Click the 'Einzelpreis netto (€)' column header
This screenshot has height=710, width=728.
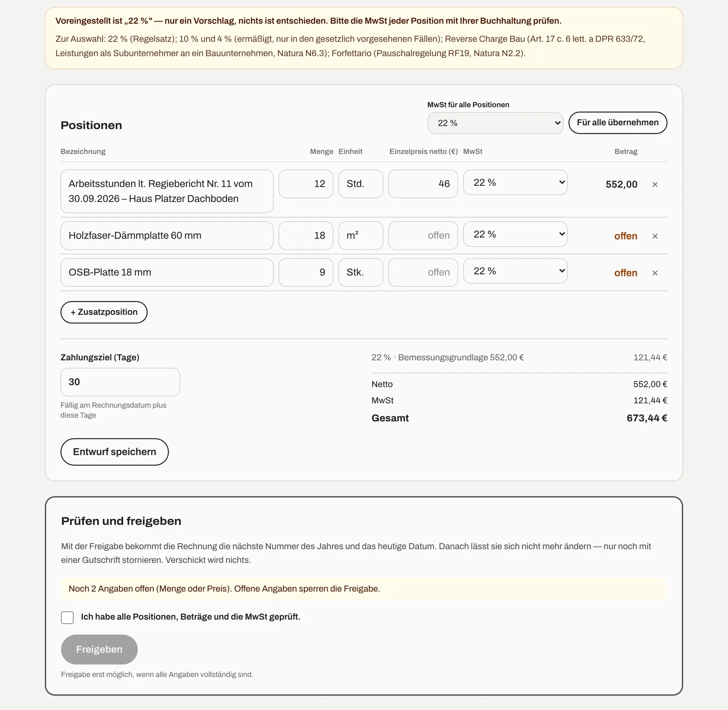pos(424,152)
